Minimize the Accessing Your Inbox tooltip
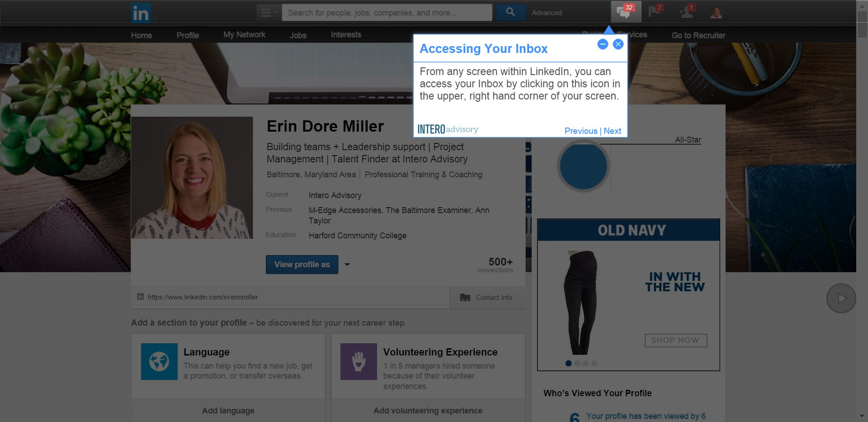868x422 pixels. click(x=603, y=44)
